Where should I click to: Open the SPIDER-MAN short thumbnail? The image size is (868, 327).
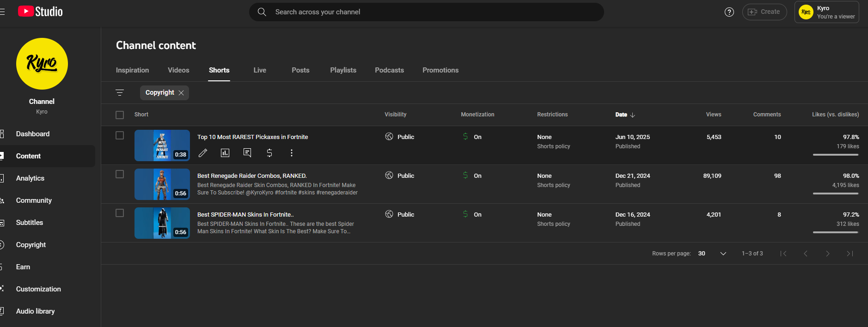pyautogui.click(x=162, y=223)
